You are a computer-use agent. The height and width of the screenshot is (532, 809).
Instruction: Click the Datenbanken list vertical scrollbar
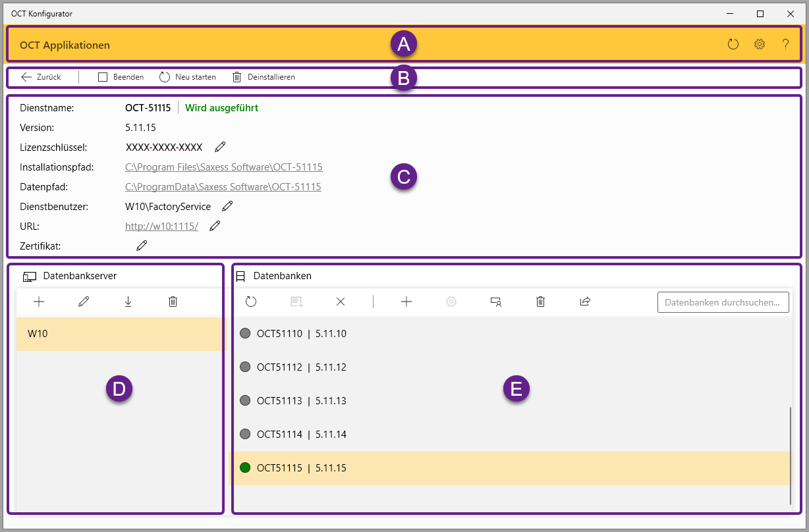tap(791, 454)
